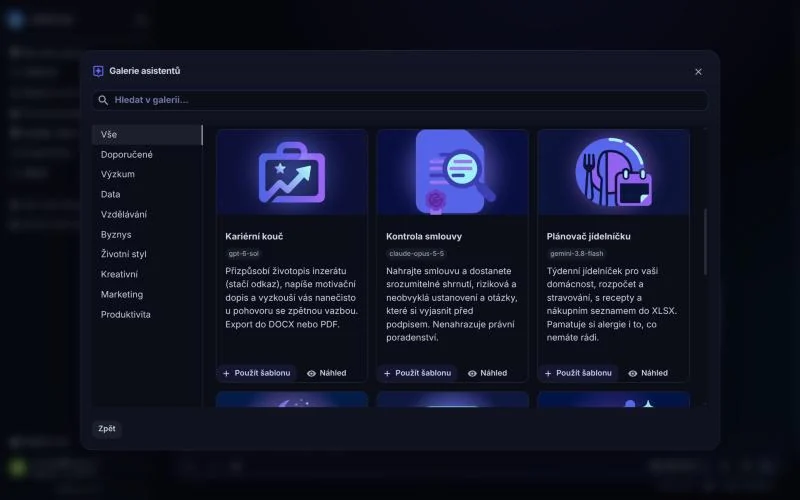Switch to the Byznys category
The image size is (800, 500).
147,235
